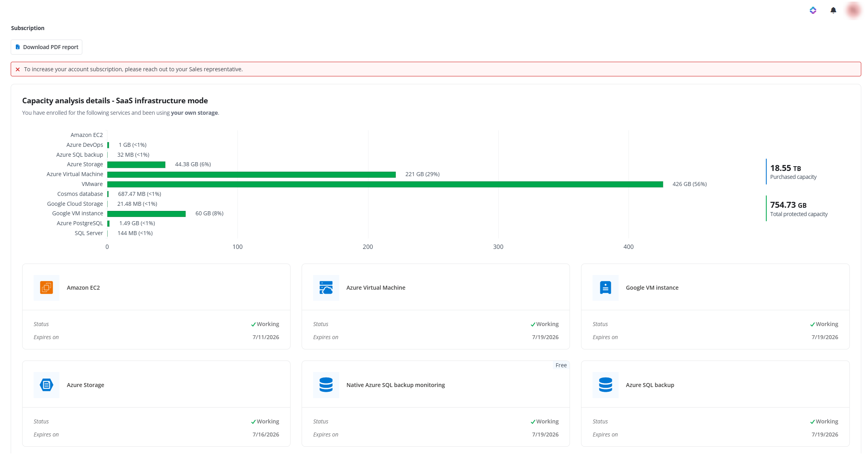868x463 pixels.
Task: Click the colorful assistant icon in header
Action: [813, 10]
